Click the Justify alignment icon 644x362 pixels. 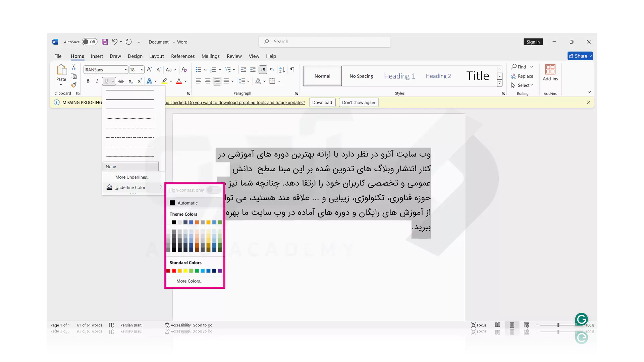click(226, 81)
